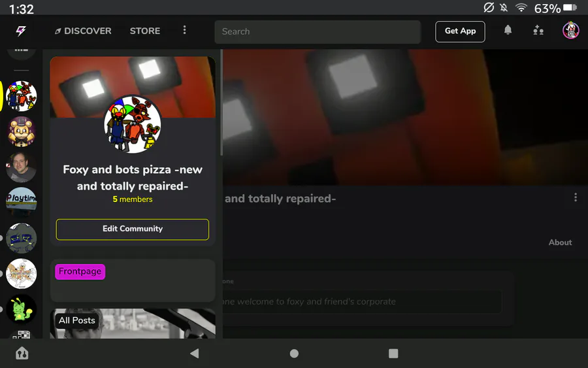Open the user profile avatar menu
The width and height of the screenshot is (588, 368).
[x=570, y=30]
